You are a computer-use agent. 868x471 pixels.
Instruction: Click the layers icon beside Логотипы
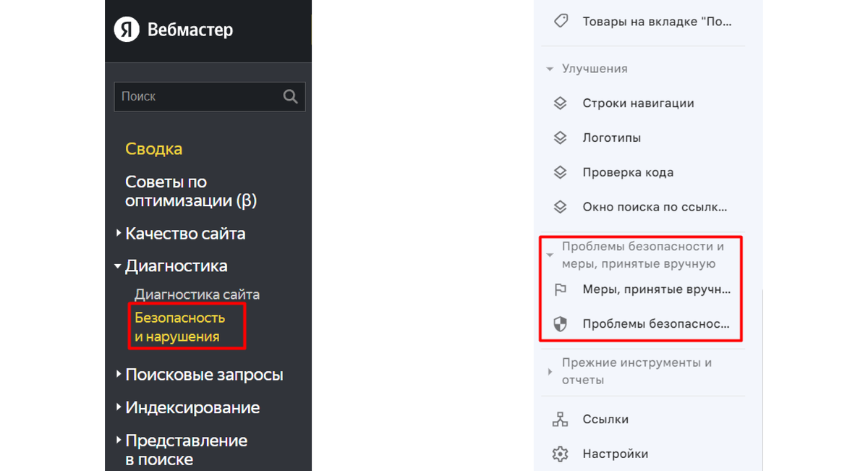[560, 137]
